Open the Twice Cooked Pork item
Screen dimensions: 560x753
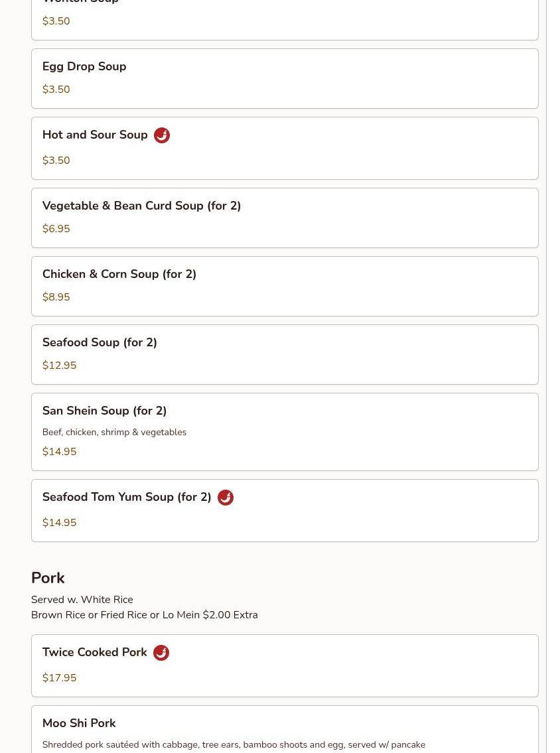pyautogui.click(x=285, y=665)
